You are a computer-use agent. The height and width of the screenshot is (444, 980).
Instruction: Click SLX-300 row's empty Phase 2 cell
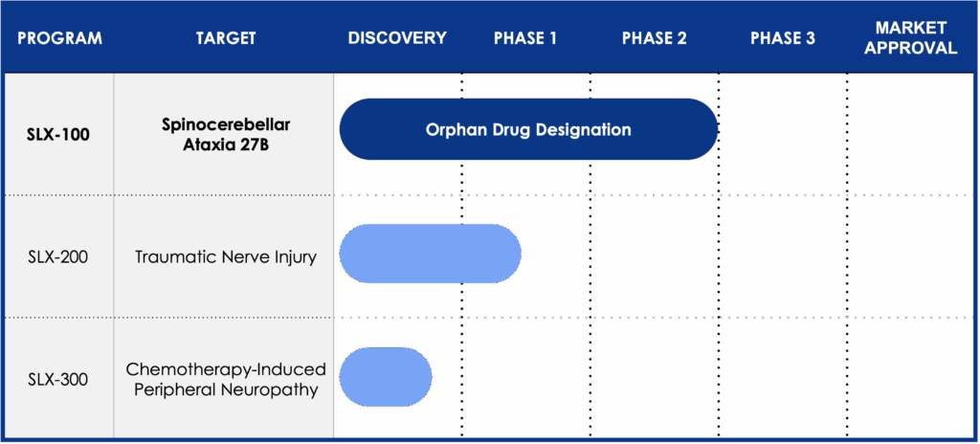coord(654,380)
